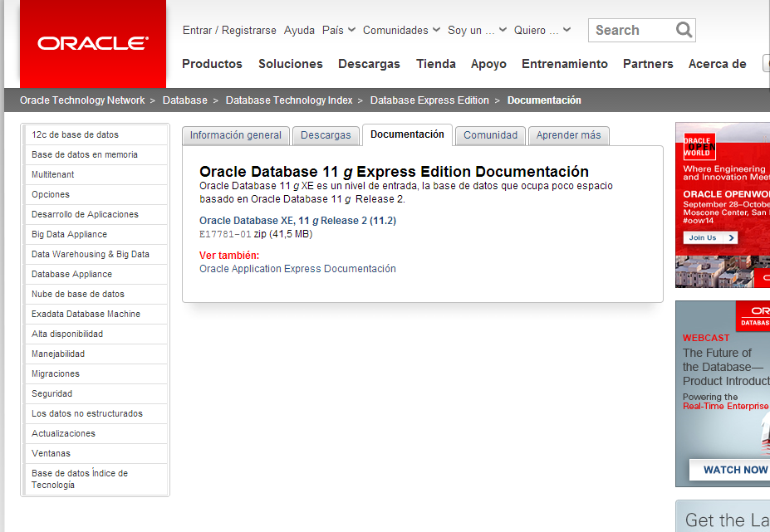Click the Oracle logo
The height and width of the screenshot is (532, 770).
coord(91,43)
